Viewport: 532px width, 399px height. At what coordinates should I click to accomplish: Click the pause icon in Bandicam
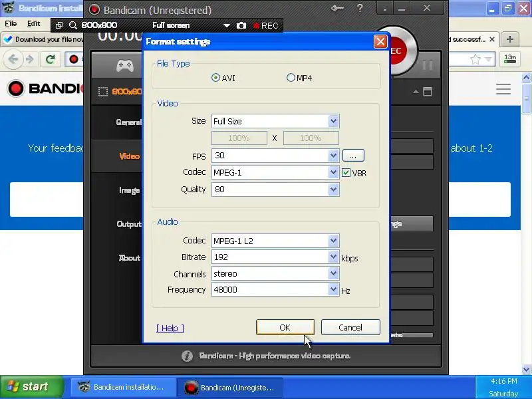point(428,65)
